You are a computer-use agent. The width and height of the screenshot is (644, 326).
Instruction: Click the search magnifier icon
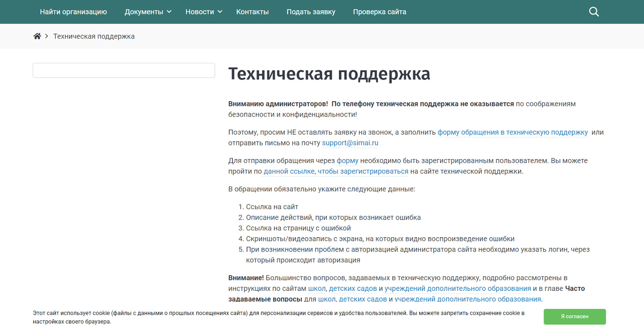pyautogui.click(x=594, y=12)
